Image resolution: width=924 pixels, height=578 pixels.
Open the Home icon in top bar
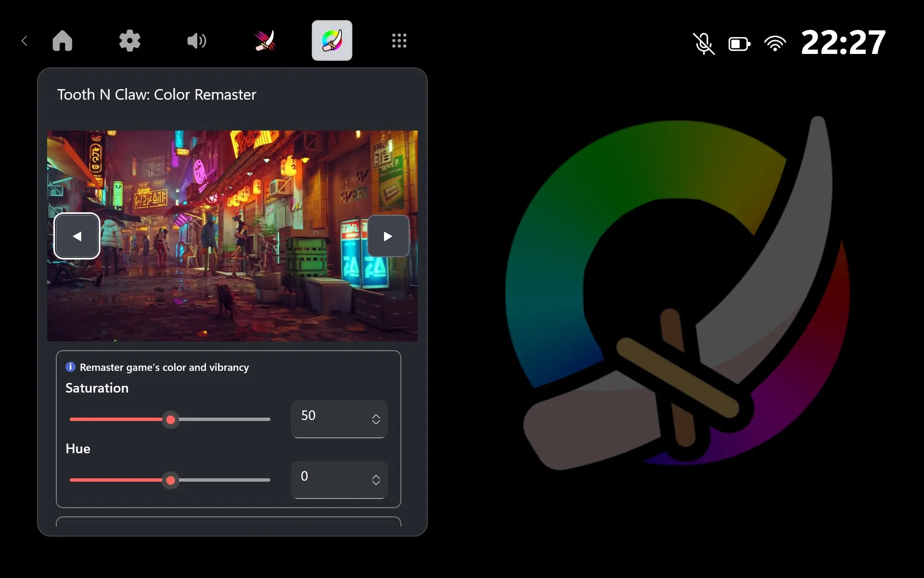(x=63, y=41)
